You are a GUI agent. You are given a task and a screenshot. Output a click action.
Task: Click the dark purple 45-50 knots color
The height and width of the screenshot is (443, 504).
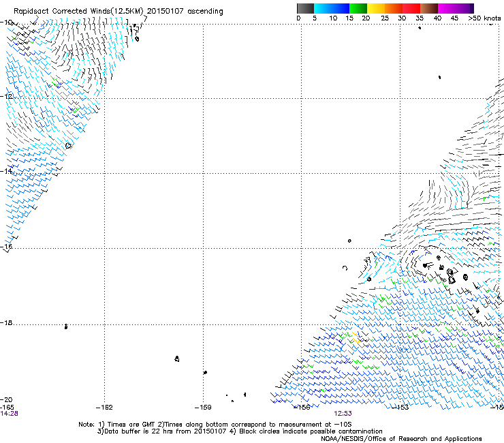point(464,8)
